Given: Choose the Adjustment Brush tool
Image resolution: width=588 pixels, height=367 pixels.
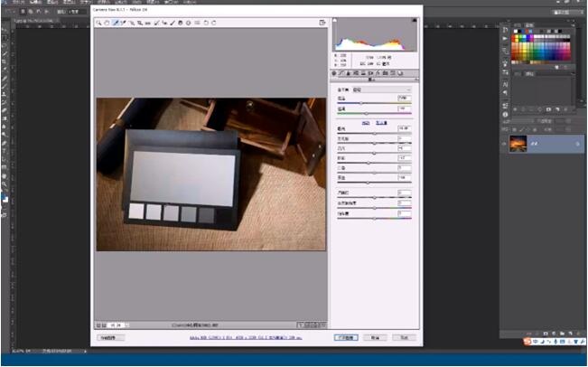Looking at the screenshot, I should pos(173,23).
